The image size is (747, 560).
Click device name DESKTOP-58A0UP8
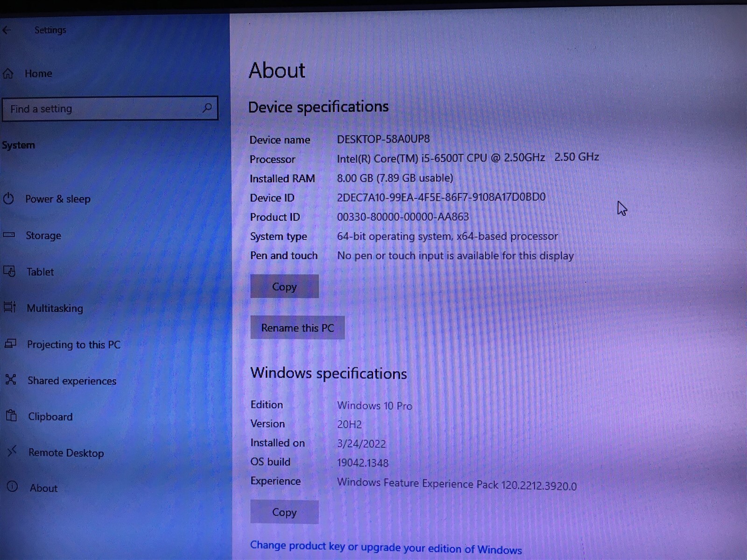pyautogui.click(x=383, y=139)
